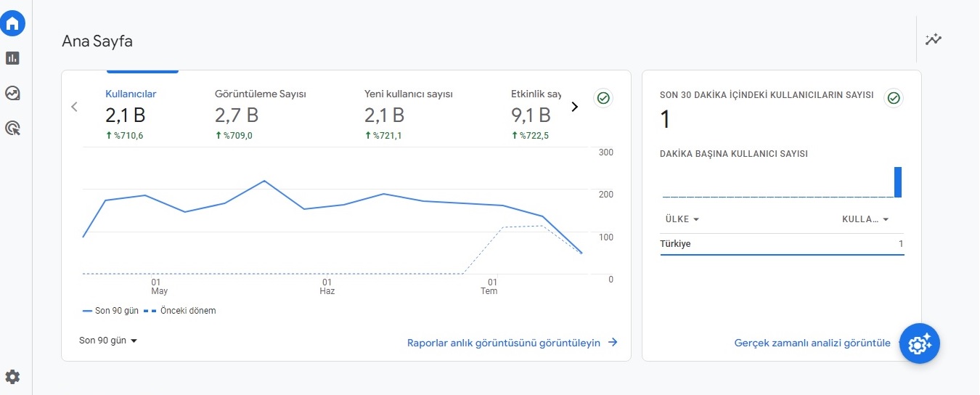The height and width of the screenshot is (395, 980).
Task: Open Admin settings gear icon
Action: click(x=12, y=377)
